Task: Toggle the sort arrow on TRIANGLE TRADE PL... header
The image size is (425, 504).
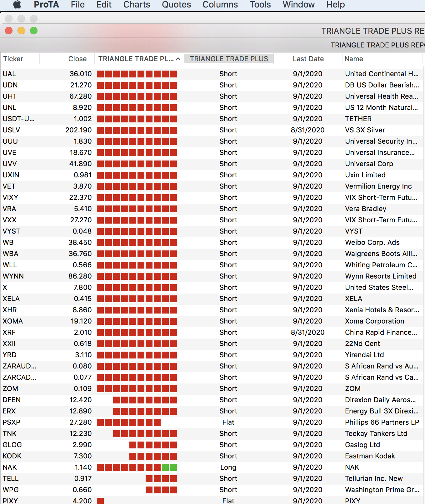Action: [178, 59]
